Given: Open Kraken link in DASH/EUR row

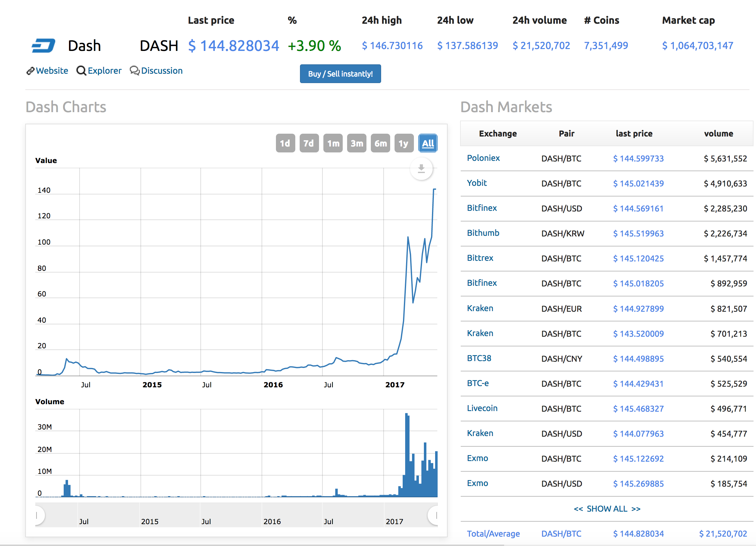Looking at the screenshot, I should tap(480, 309).
